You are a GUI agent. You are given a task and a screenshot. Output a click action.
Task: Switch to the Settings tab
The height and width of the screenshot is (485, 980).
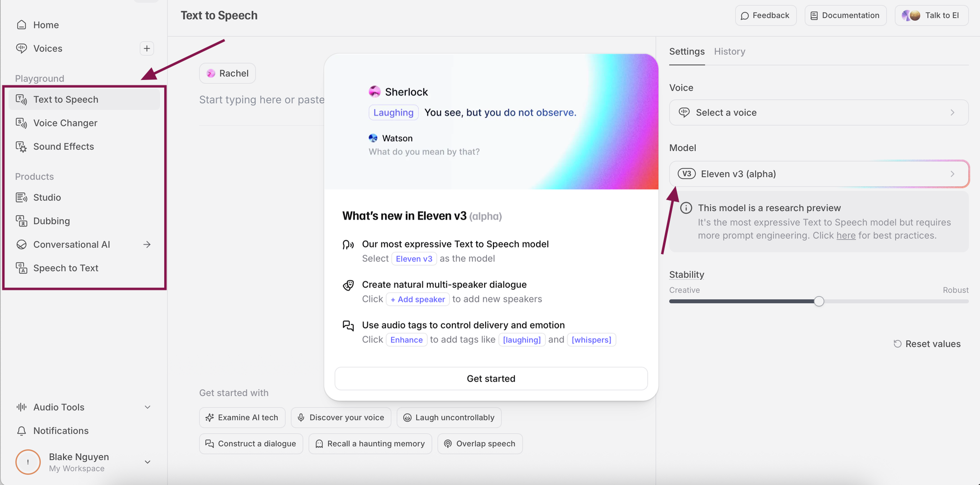(x=687, y=51)
